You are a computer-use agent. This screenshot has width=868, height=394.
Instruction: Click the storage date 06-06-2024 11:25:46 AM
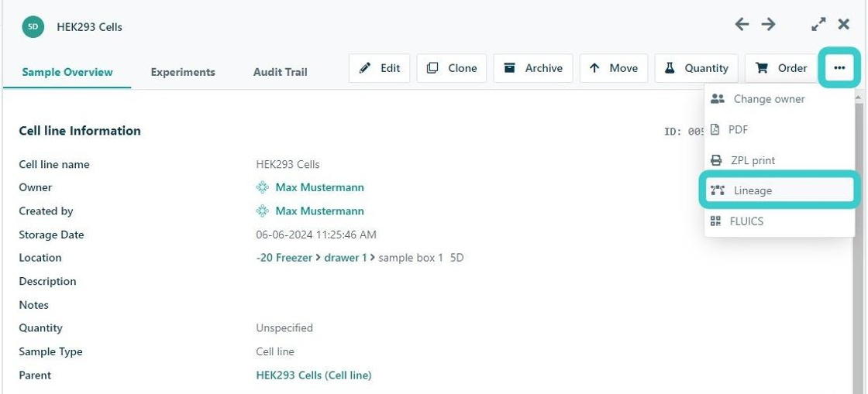[x=316, y=235]
